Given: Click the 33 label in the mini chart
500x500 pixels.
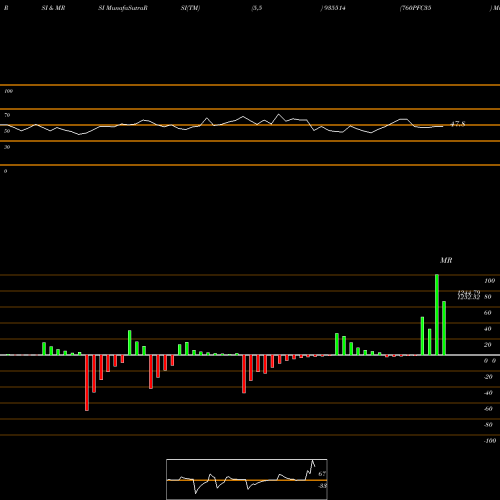Looking at the screenshot, I should [x=322, y=486].
